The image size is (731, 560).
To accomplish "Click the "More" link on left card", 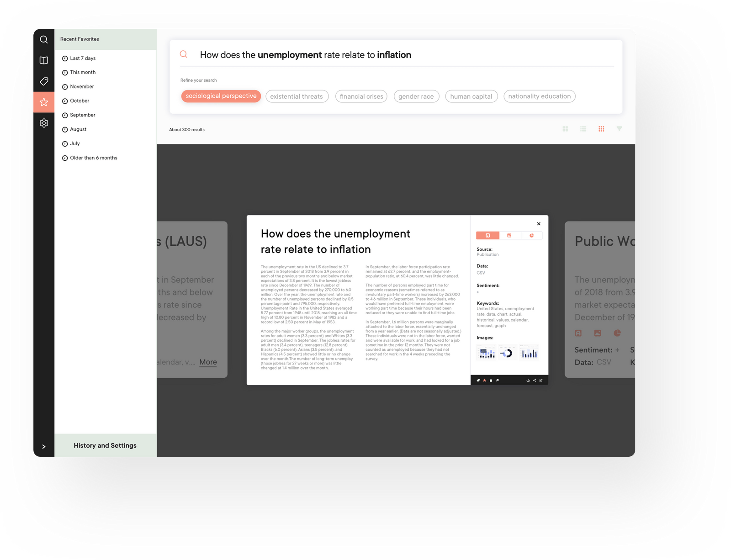I will (208, 362).
